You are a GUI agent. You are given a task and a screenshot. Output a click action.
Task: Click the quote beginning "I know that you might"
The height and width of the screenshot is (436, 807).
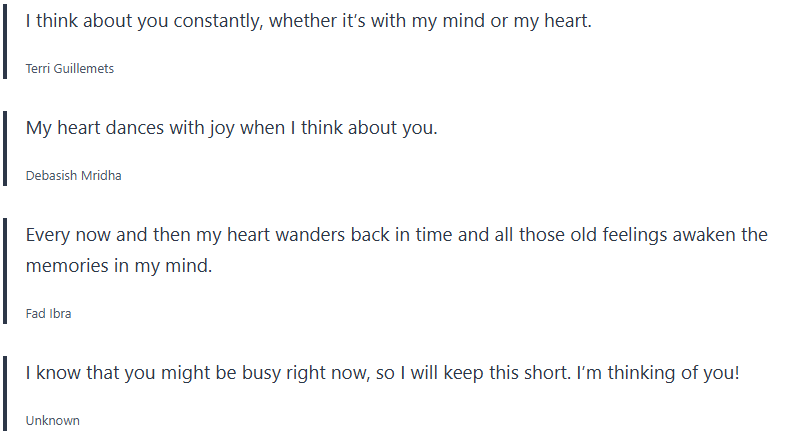(382, 374)
